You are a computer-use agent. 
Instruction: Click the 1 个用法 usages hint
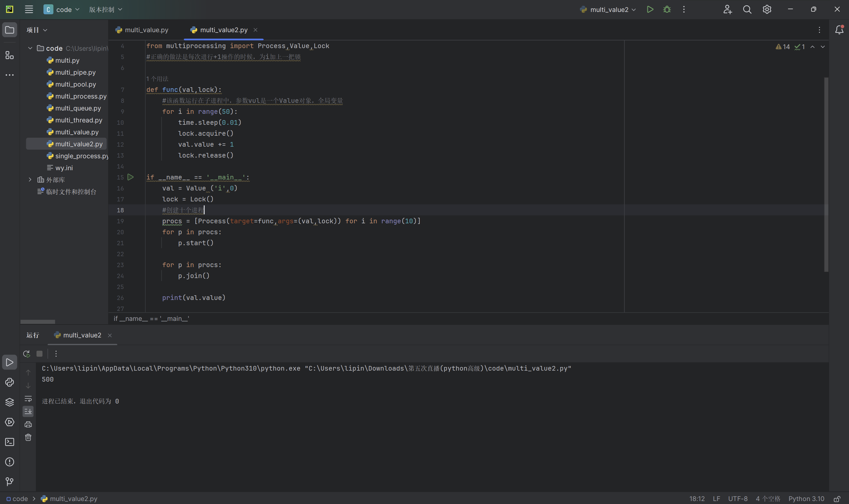point(157,79)
